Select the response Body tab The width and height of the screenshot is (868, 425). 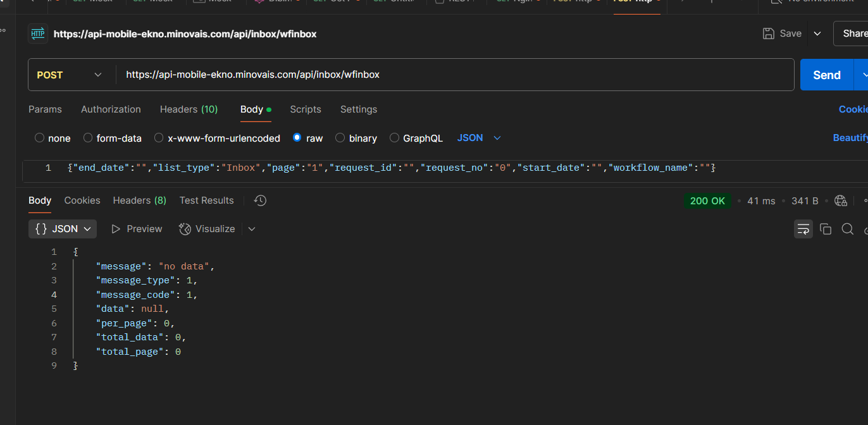click(40, 200)
